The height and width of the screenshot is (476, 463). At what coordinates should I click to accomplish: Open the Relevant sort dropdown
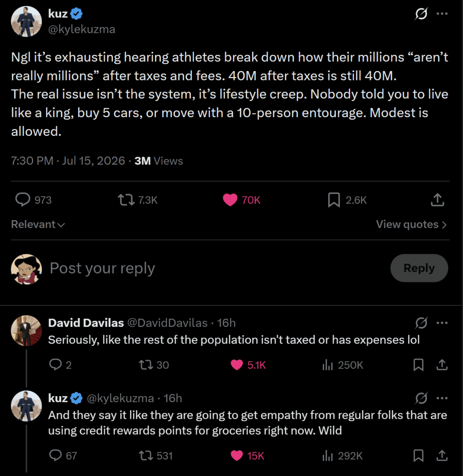click(x=38, y=225)
